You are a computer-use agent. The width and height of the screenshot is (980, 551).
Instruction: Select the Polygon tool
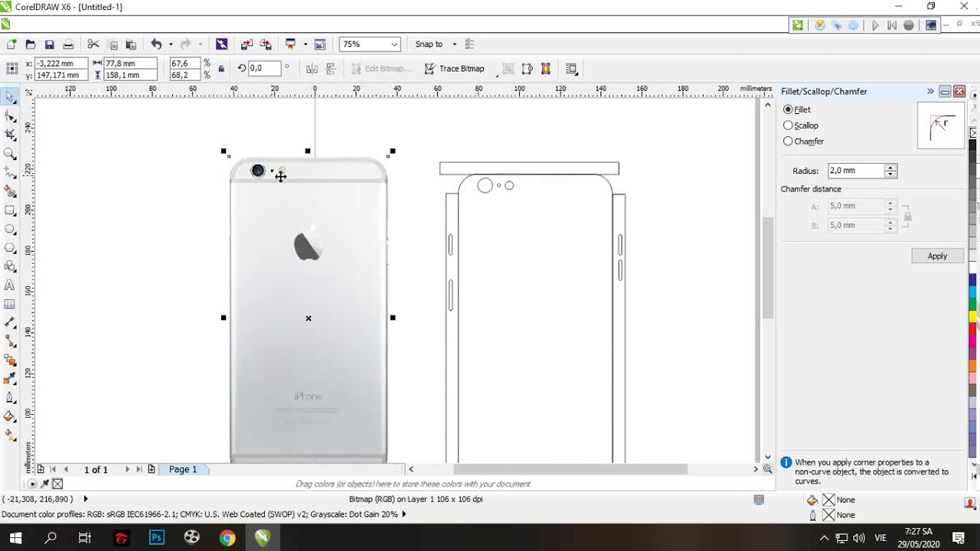pos(10,247)
